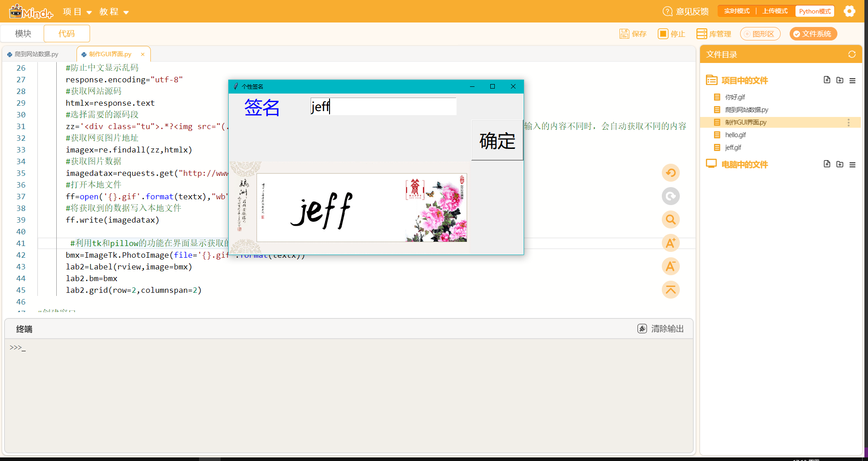Click line number 41
This screenshot has width=868, height=461.
click(21, 243)
